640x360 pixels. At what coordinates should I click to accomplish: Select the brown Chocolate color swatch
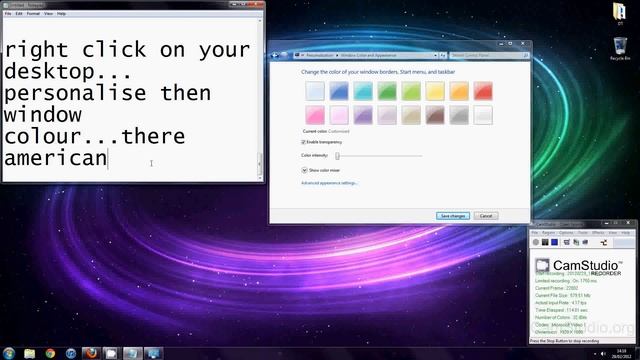coord(435,115)
